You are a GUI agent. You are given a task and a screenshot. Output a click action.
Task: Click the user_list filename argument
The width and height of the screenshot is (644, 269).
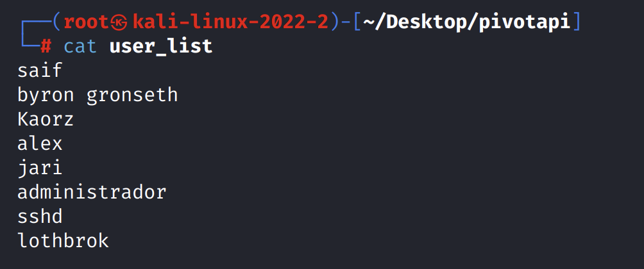click(161, 47)
